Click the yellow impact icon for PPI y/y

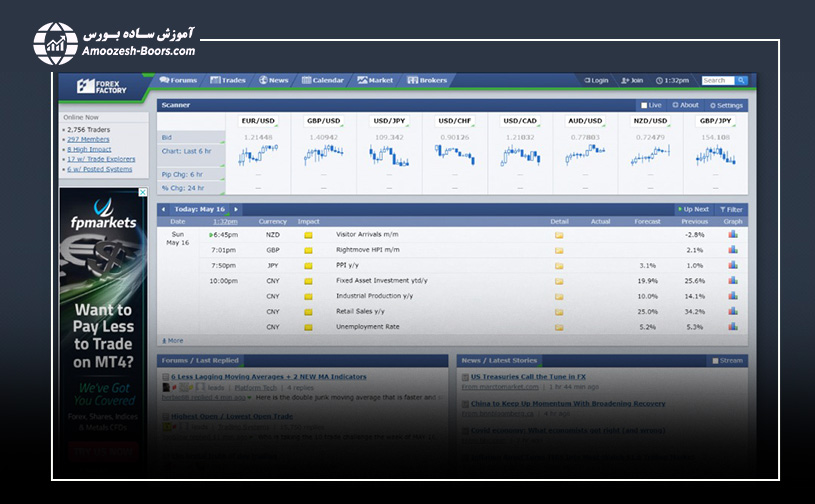[309, 266]
